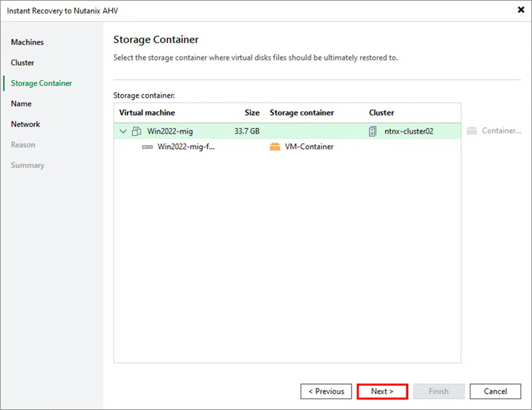Cancel the recovery wizard

coord(495,391)
